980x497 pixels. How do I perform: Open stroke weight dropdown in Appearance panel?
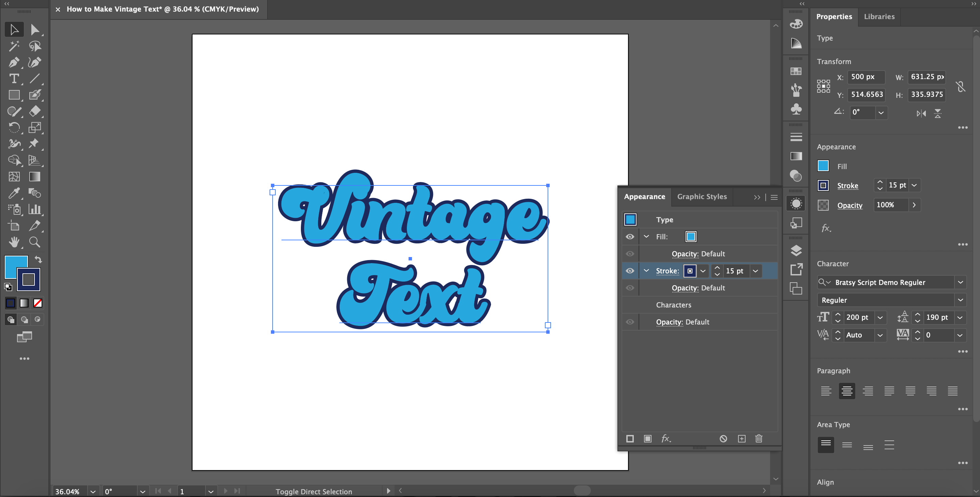tap(755, 271)
